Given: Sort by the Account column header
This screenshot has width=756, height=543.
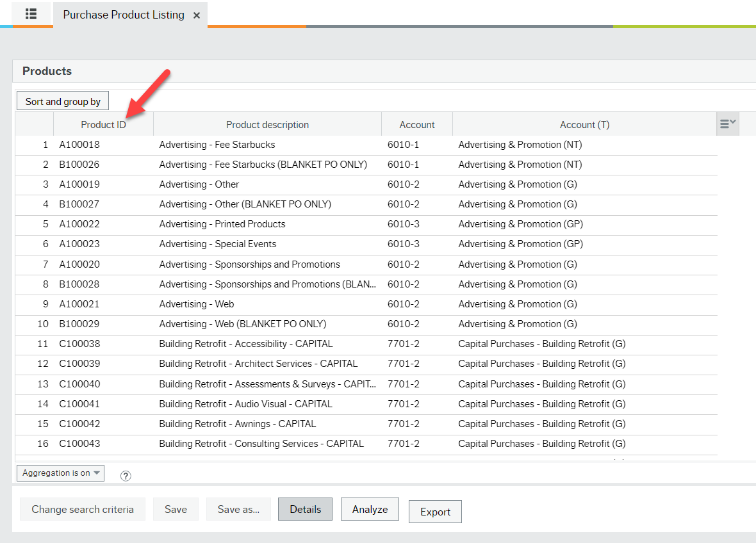Looking at the screenshot, I should (416, 124).
